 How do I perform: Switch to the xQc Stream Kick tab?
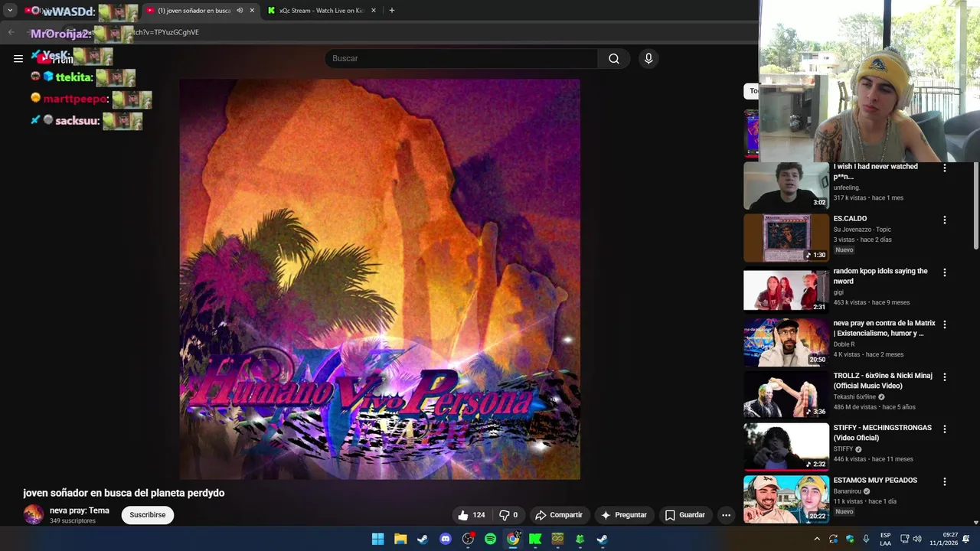click(x=321, y=11)
